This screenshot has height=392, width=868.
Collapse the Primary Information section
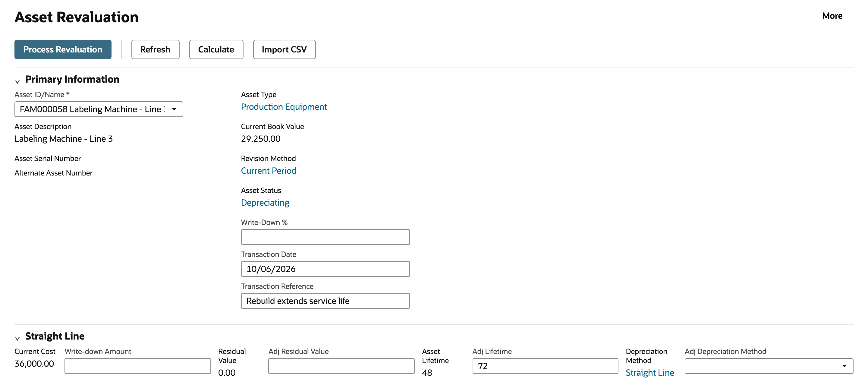coord(17,82)
